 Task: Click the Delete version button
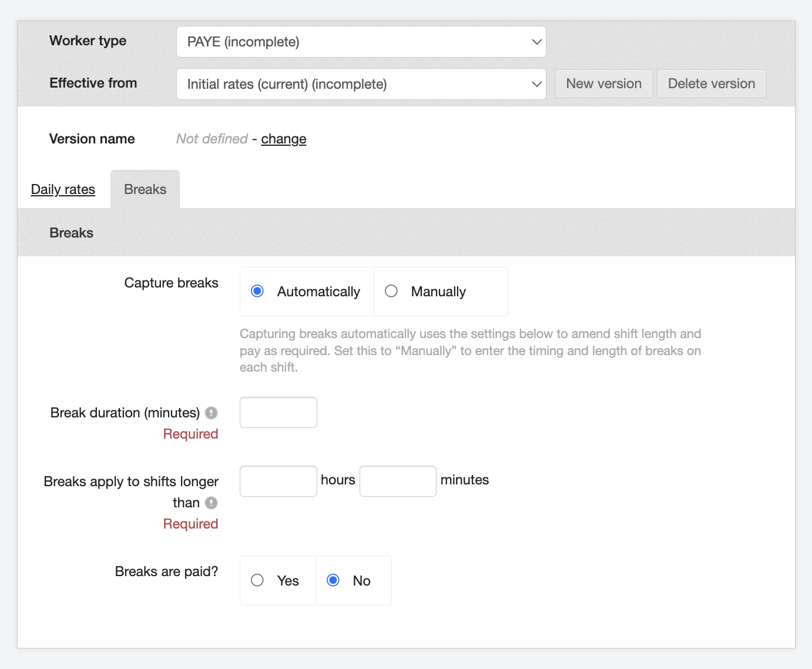click(711, 83)
